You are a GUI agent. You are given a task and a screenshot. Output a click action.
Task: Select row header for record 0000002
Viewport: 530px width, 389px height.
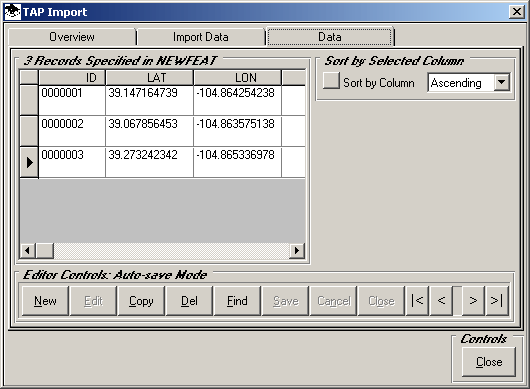pyautogui.click(x=29, y=131)
